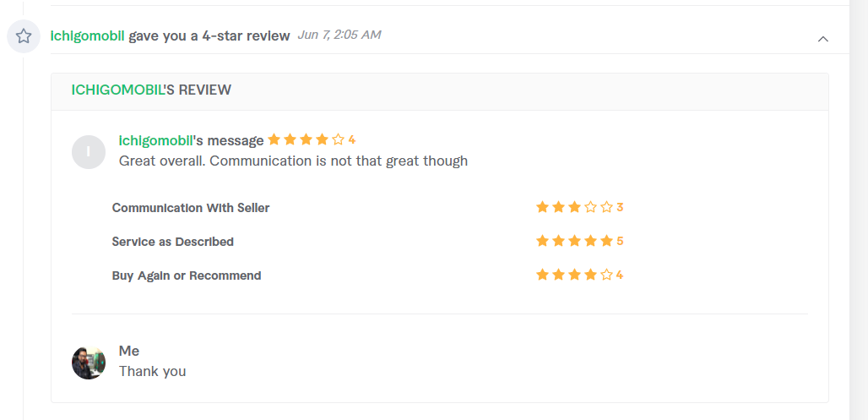Viewport: 868px width, 420px height.
Task: Click ichigomobil's gray 'I' avatar
Action: [x=89, y=152]
